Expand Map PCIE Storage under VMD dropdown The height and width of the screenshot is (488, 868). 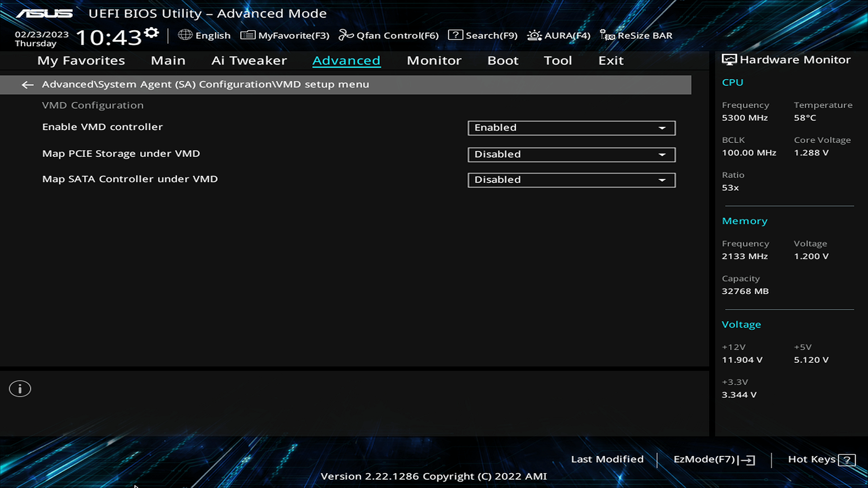point(663,154)
